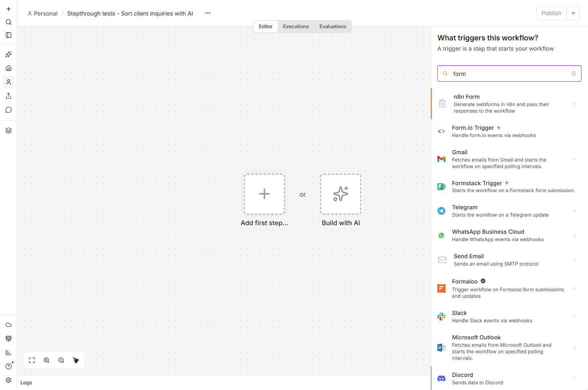Viewport: 588px width, 390px height.
Task: Pick the Send Email option
Action: click(x=509, y=260)
